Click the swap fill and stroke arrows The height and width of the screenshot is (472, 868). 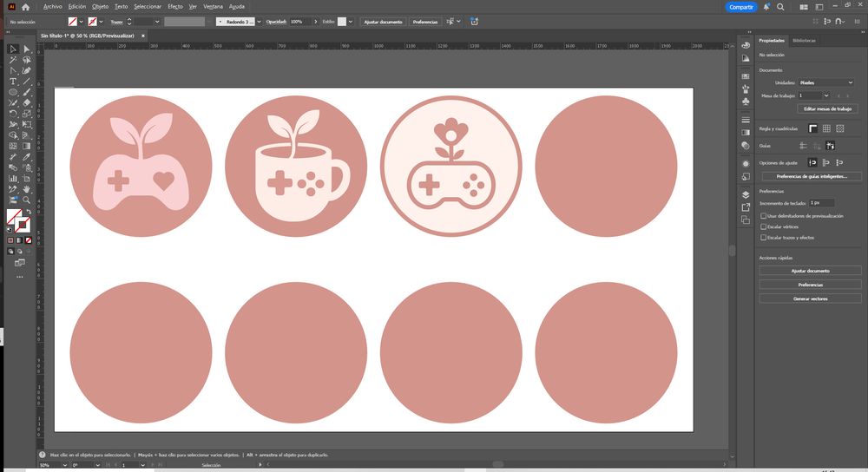click(29, 212)
